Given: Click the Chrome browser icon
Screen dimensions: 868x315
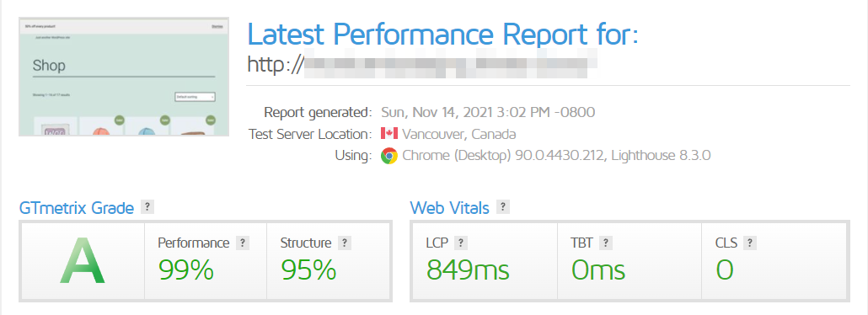Looking at the screenshot, I should click(x=389, y=156).
